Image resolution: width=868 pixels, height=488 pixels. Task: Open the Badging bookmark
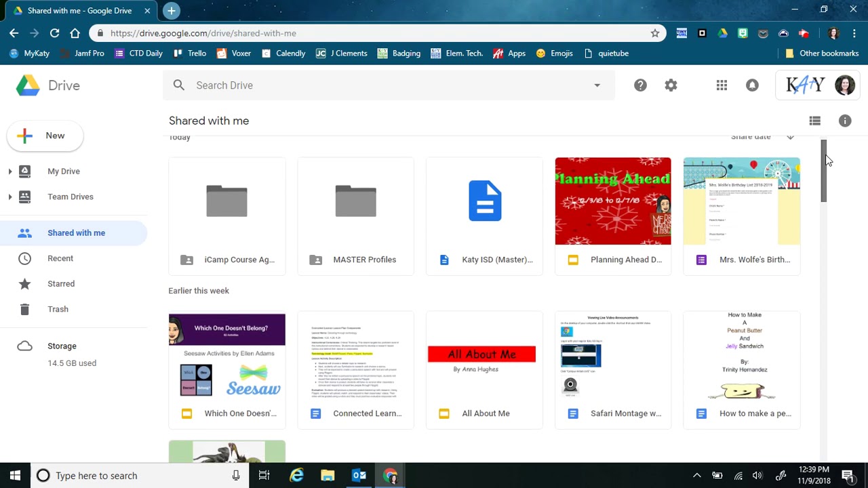tap(399, 54)
